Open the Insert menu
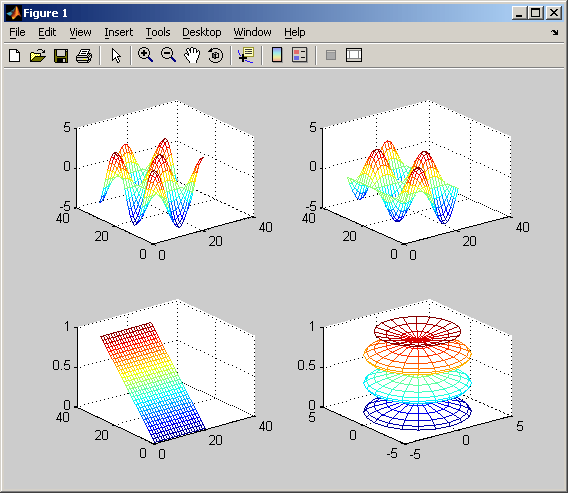The height and width of the screenshot is (493, 568). 118,32
